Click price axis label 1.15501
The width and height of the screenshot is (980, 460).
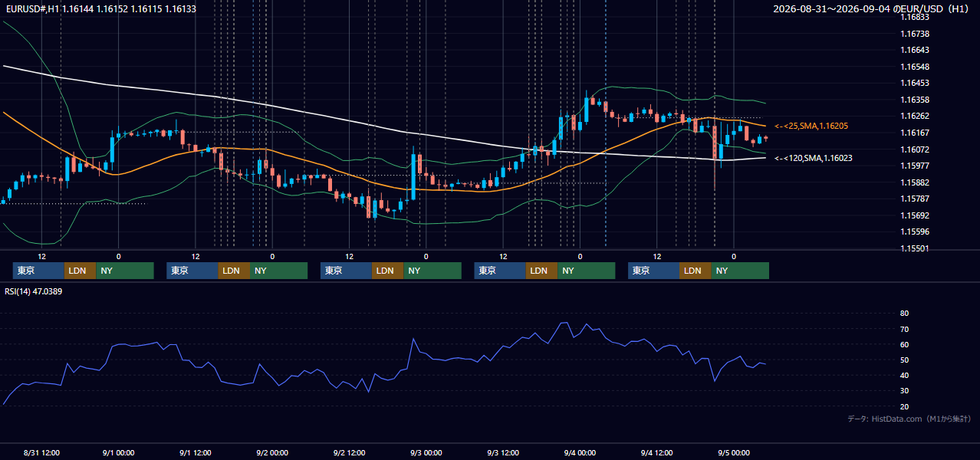[914, 248]
